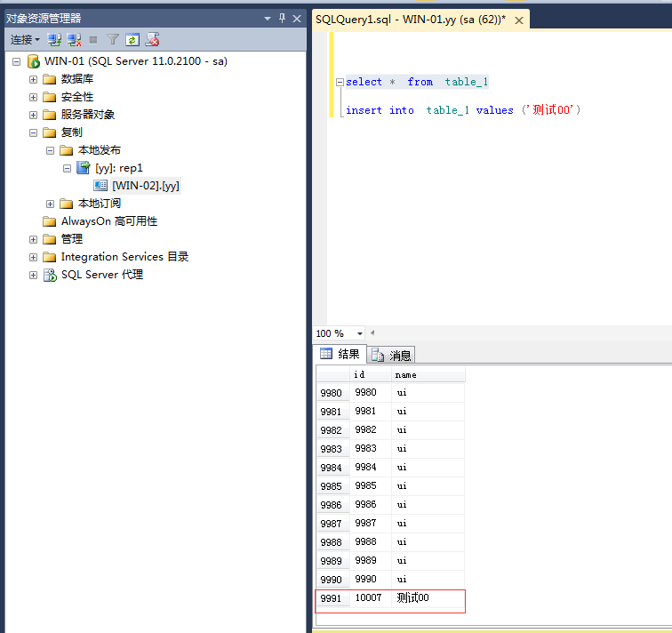Collapse the 本地发布 folder

pyautogui.click(x=50, y=150)
